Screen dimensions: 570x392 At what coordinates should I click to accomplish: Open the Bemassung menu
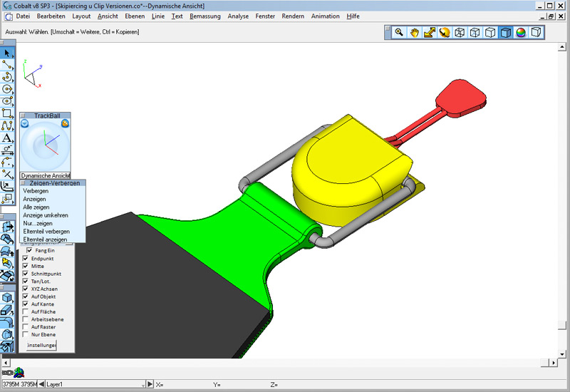tap(204, 16)
